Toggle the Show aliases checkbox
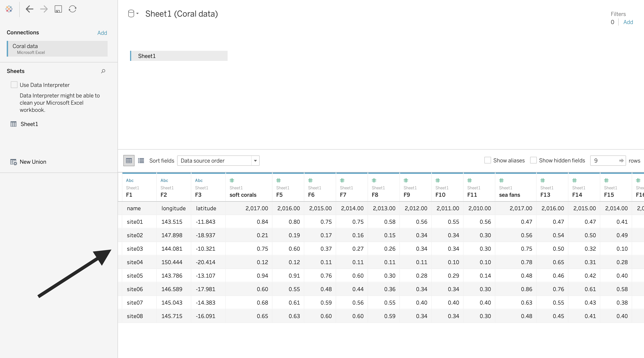The width and height of the screenshot is (644, 358). point(487,160)
